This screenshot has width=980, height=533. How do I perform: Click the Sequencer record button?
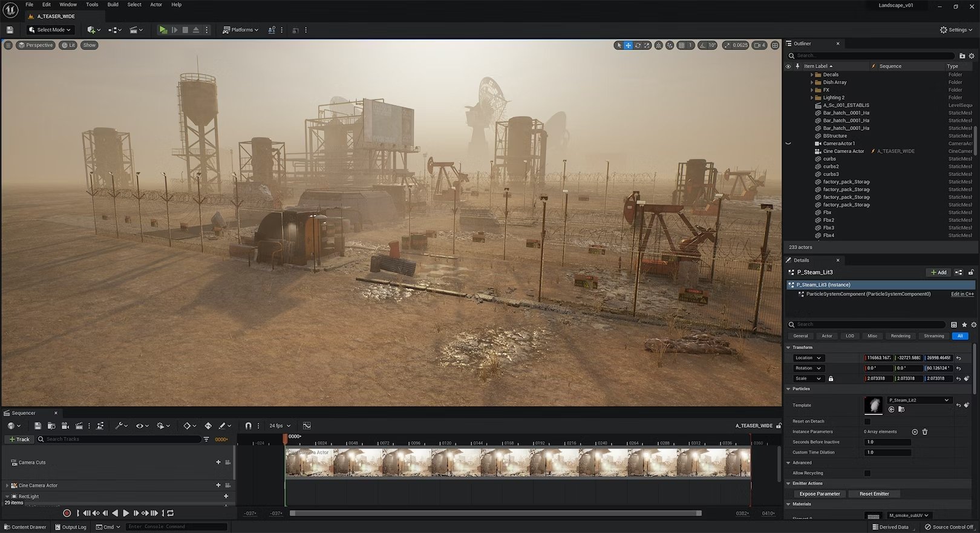pos(67,513)
